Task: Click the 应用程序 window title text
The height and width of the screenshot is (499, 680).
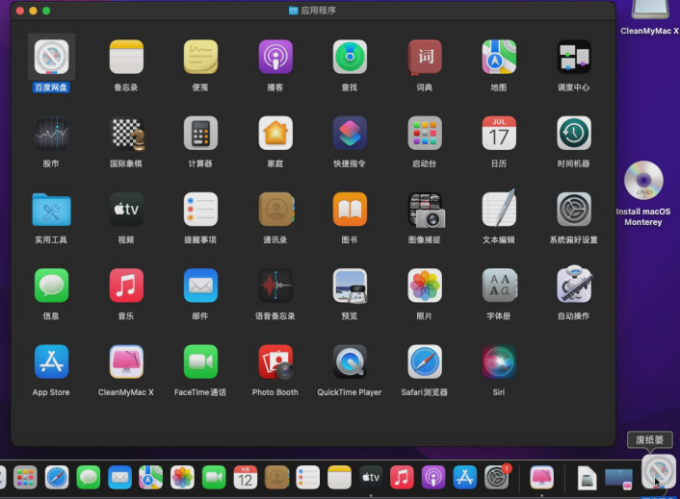Action: pyautogui.click(x=318, y=10)
